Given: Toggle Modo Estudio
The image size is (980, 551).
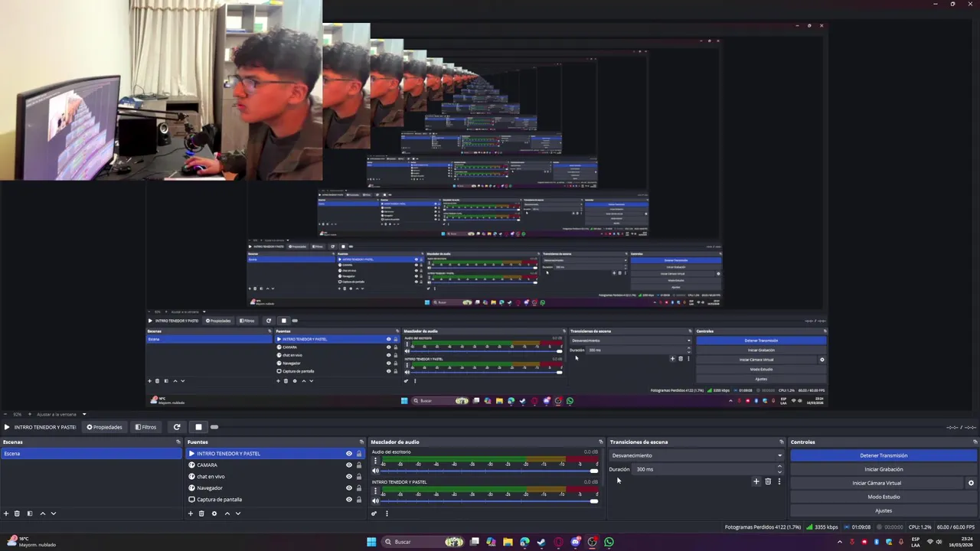Looking at the screenshot, I should [x=884, y=497].
